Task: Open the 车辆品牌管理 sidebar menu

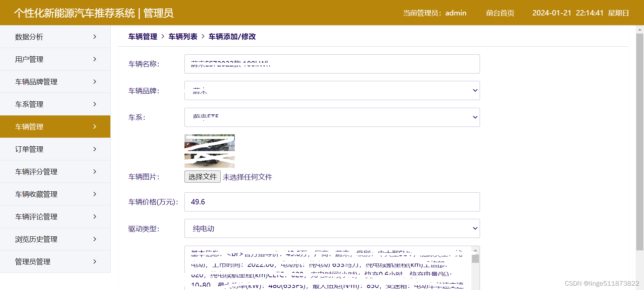Action: (x=55, y=82)
